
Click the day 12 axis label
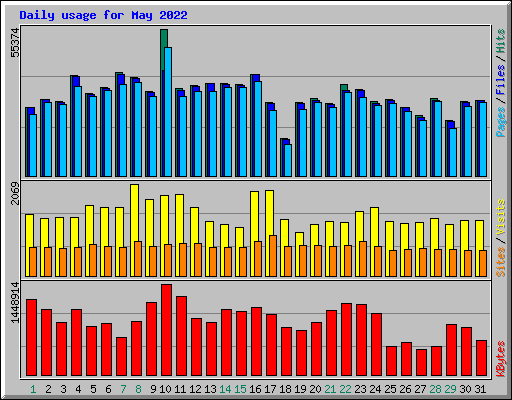pyautogui.click(x=195, y=389)
